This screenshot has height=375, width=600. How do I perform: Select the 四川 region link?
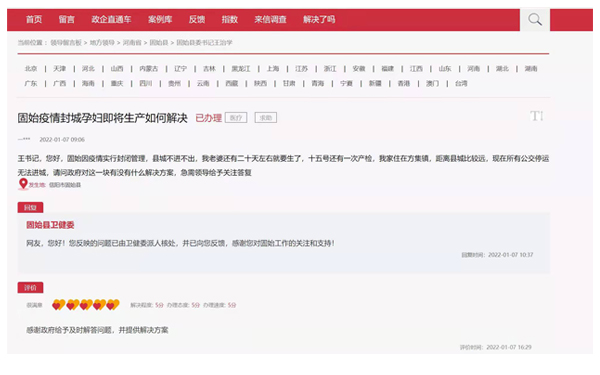coord(146,83)
